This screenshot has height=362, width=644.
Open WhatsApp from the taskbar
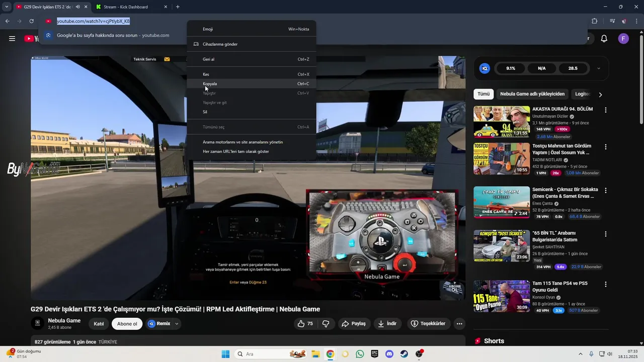coord(360,354)
